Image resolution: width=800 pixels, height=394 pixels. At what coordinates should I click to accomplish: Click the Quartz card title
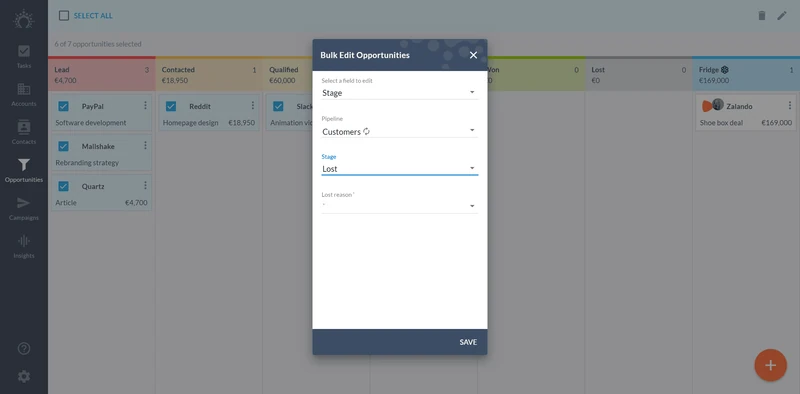(x=93, y=187)
